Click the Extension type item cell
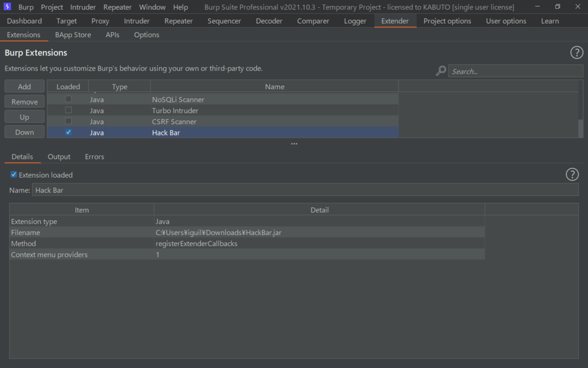Screen dimensions: 588x368 pos(82,221)
